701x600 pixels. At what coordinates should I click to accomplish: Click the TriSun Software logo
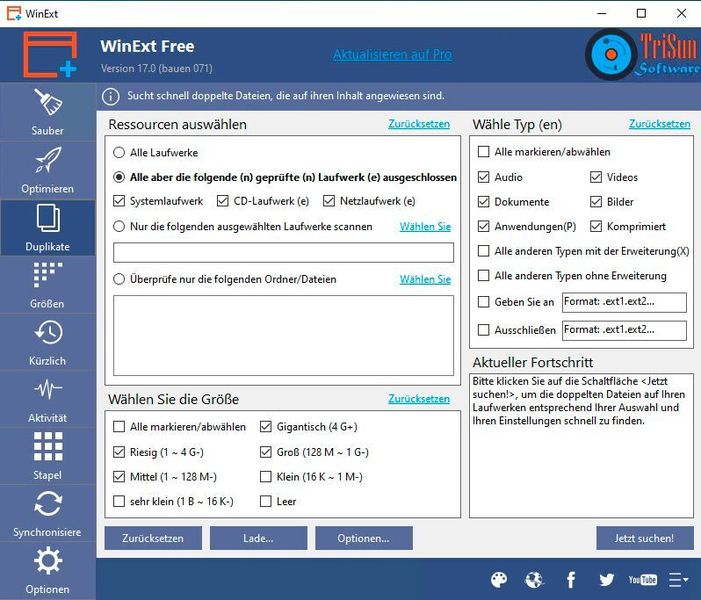[643, 54]
